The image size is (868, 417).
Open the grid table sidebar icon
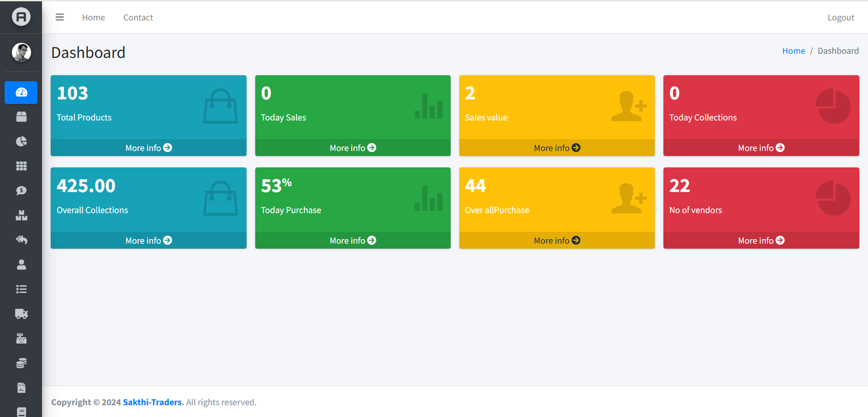[21, 166]
